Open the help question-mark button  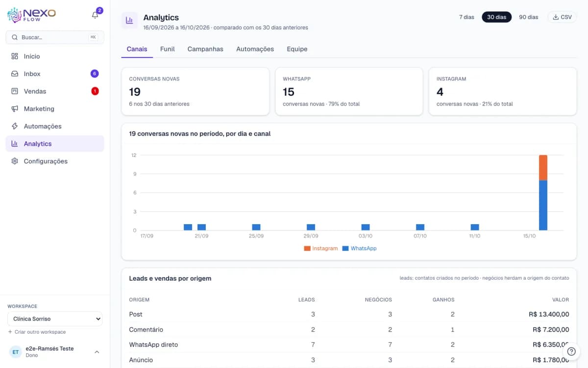pos(571,351)
